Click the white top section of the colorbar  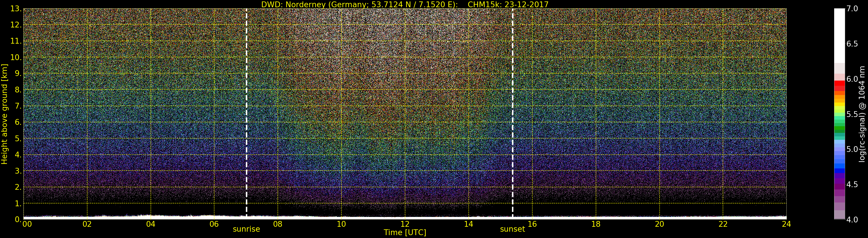point(839,35)
